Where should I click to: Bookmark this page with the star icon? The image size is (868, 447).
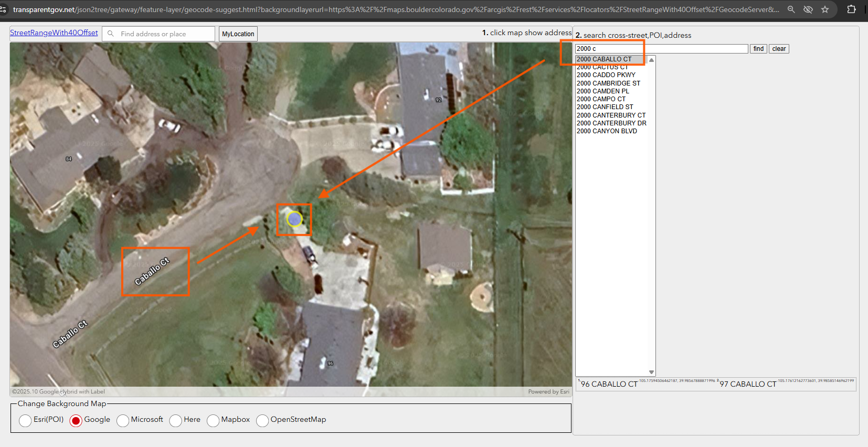pyautogui.click(x=825, y=9)
